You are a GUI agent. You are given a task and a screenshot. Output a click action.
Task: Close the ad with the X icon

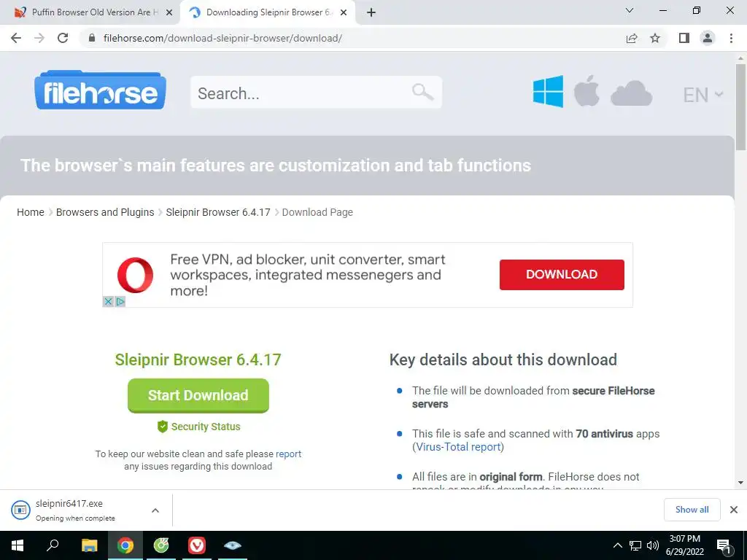108,301
